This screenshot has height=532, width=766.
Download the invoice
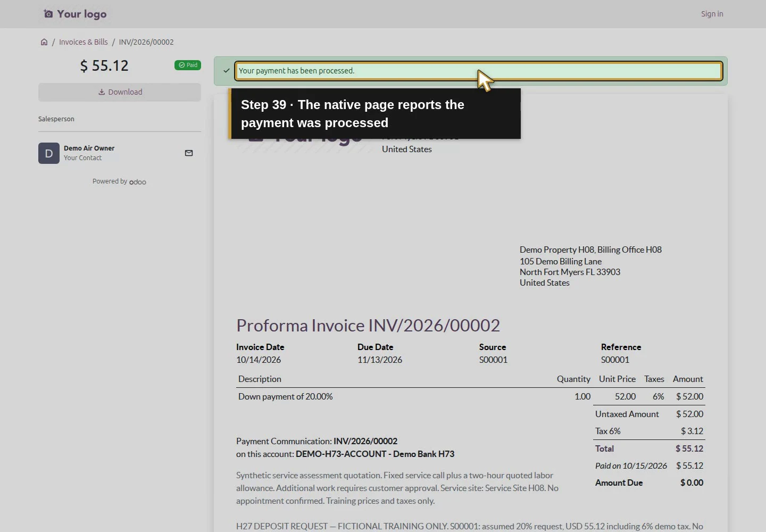pyautogui.click(x=120, y=92)
